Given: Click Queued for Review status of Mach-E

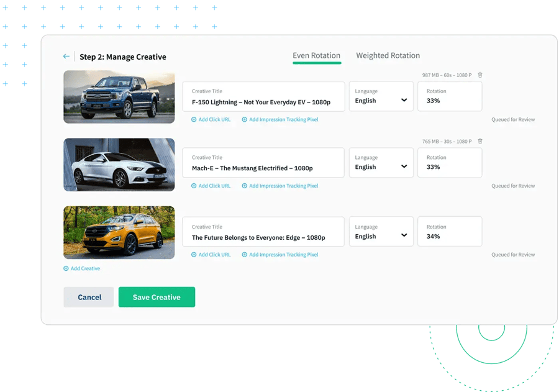Looking at the screenshot, I should click(513, 186).
